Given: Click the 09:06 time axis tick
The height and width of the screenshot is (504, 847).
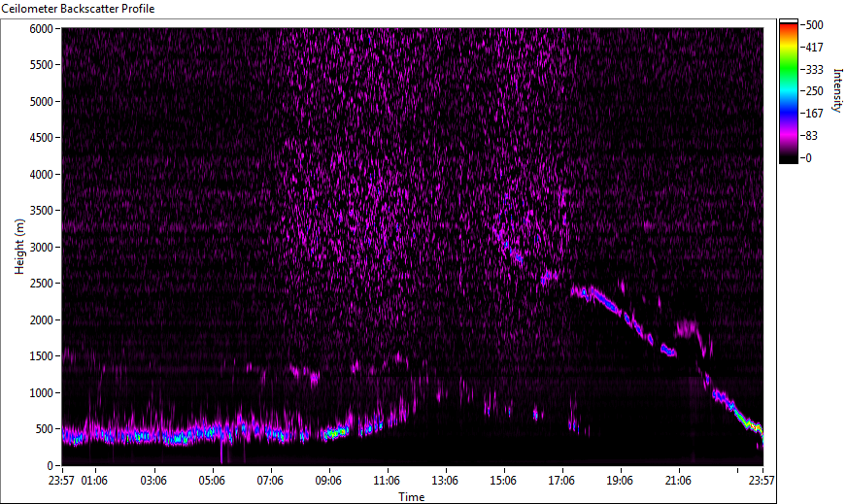Looking at the screenshot, I should tap(329, 481).
